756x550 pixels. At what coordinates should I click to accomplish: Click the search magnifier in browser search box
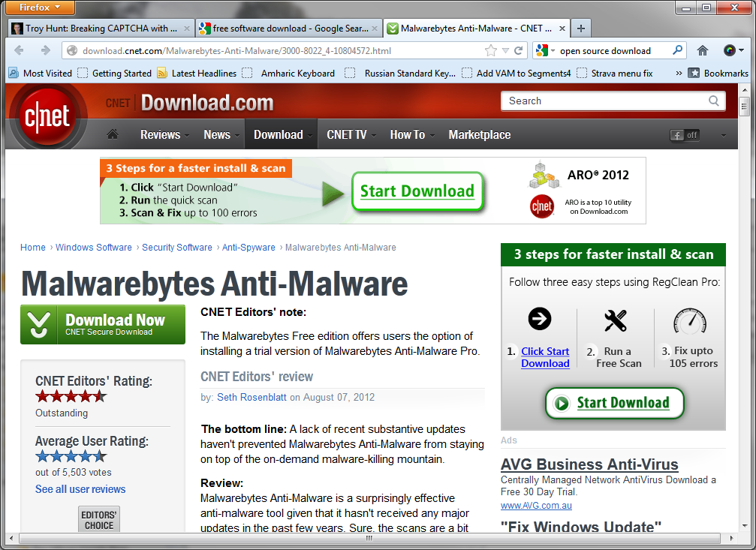(x=677, y=50)
